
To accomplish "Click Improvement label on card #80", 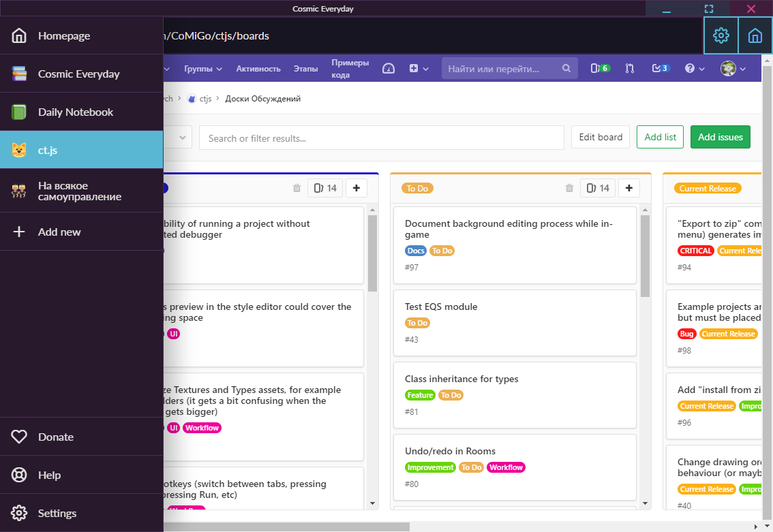I will point(430,467).
